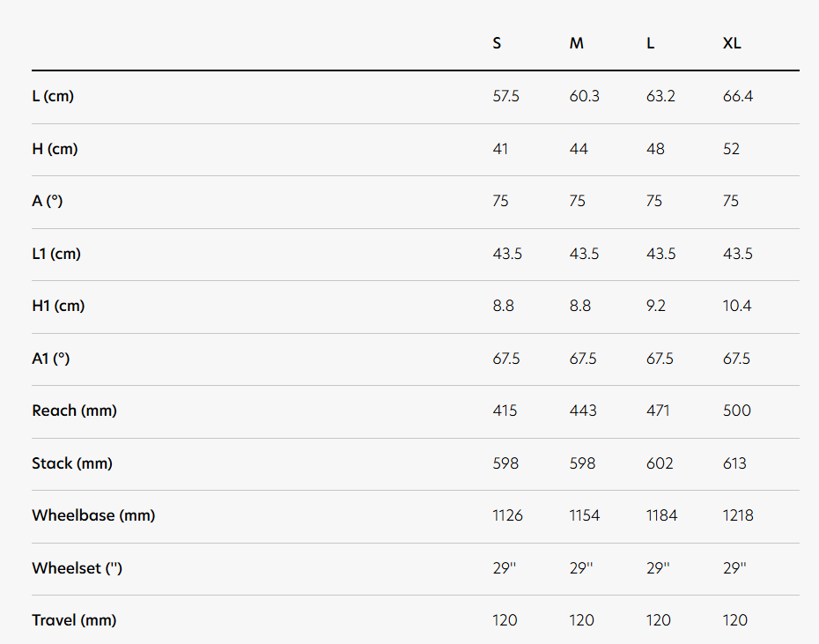
Task: Select the Reach (mm) row label
Action: (74, 411)
